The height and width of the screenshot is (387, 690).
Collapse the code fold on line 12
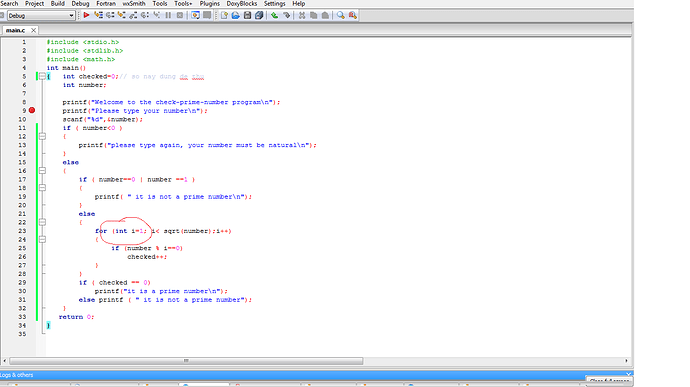(42, 136)
